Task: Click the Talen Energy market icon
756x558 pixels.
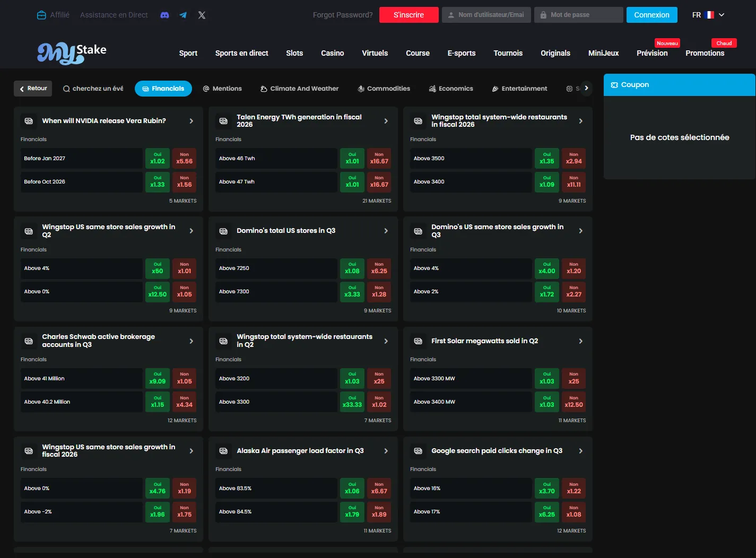Action: click(223, 121)
